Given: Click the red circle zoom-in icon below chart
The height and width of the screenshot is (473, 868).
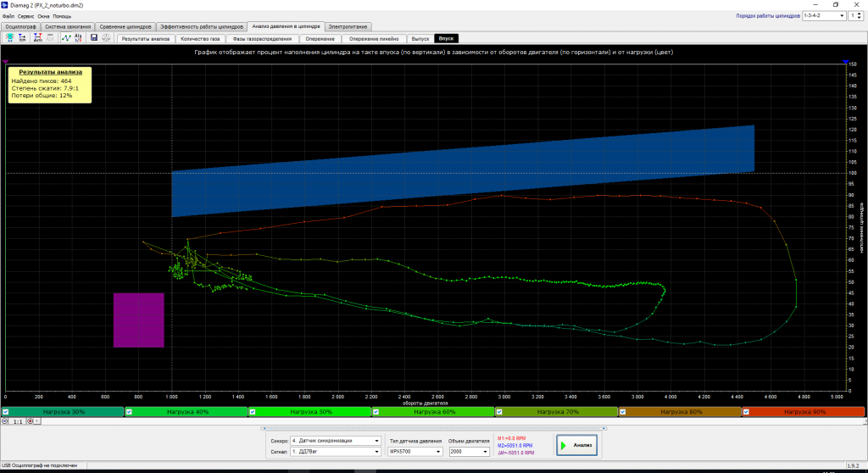Looking at the screenshot, I should click(x=31, y=421).
